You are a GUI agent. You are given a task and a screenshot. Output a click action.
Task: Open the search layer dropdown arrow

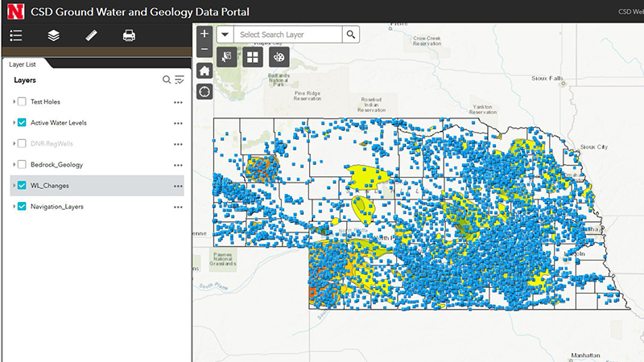click(225, 35)
